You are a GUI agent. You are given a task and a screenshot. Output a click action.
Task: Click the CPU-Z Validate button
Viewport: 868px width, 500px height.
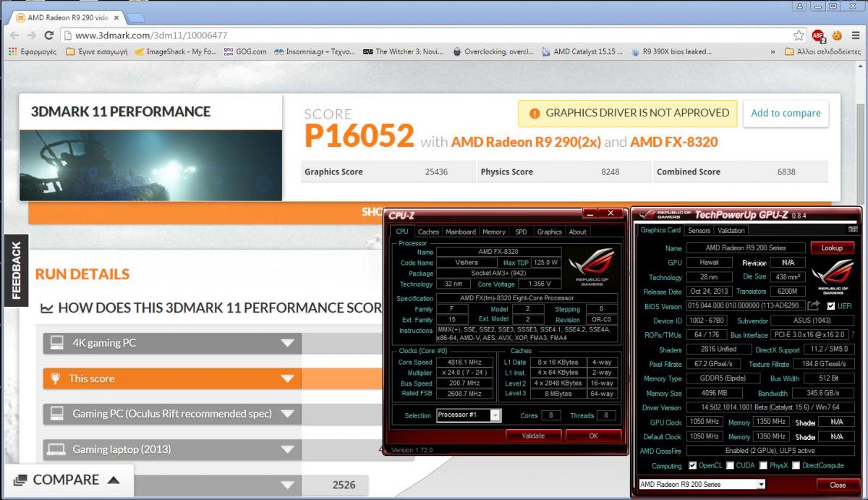click(534, 436)
